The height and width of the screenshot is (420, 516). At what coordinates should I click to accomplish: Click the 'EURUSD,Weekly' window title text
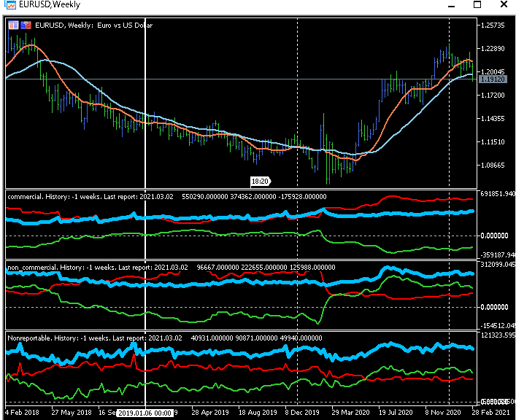[50, 4]
